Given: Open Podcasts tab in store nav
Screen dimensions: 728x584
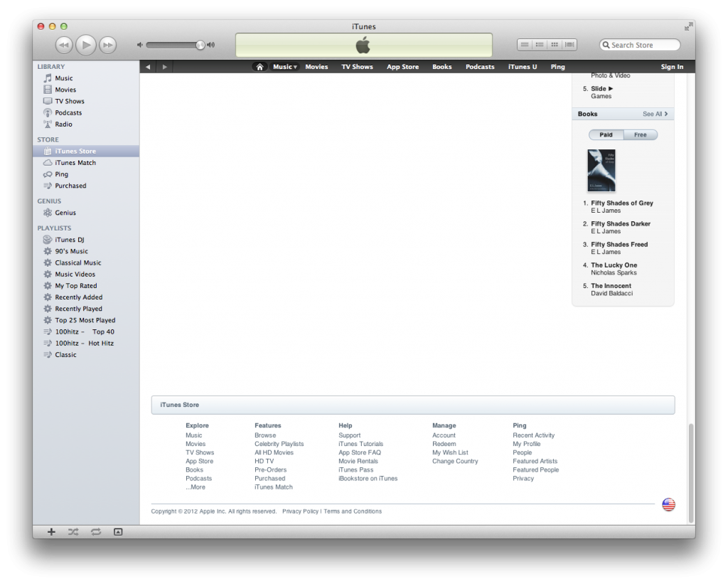Looking at the screenshot, I should (x=480, y=67).
